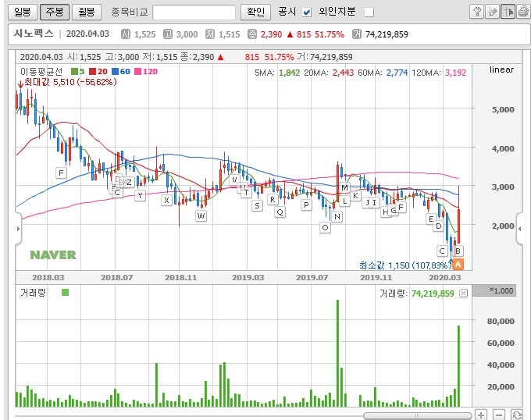Zoom in the chart with plus button
This screenshot has width=531, height=420.
coord(481,415)
